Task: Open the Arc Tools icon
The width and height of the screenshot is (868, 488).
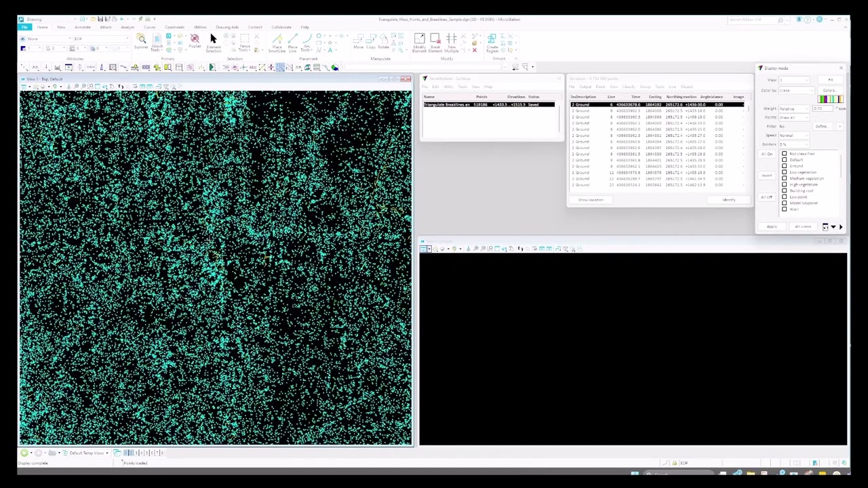Action: (x=306, y=42)
